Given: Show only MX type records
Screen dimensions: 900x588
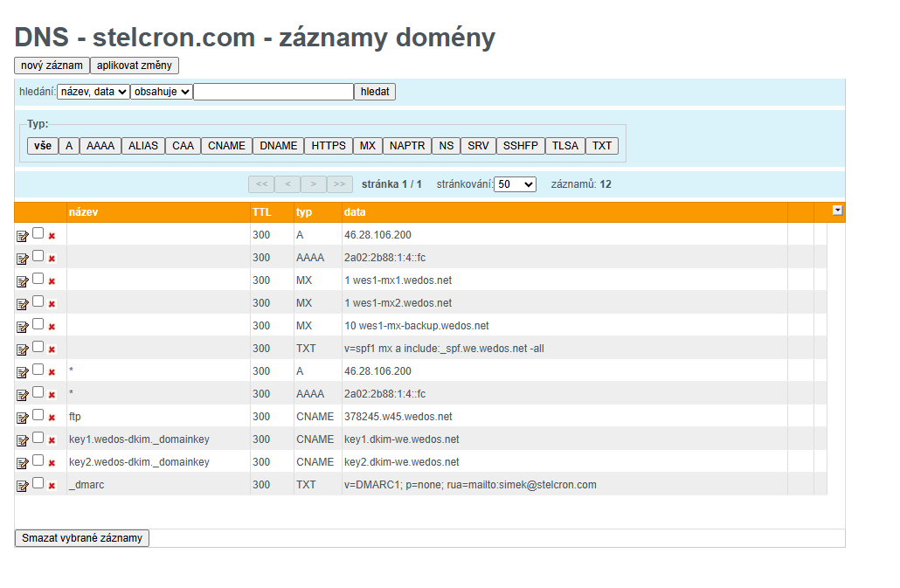Looking at the screenshot, I should click(x=368, y=146).
